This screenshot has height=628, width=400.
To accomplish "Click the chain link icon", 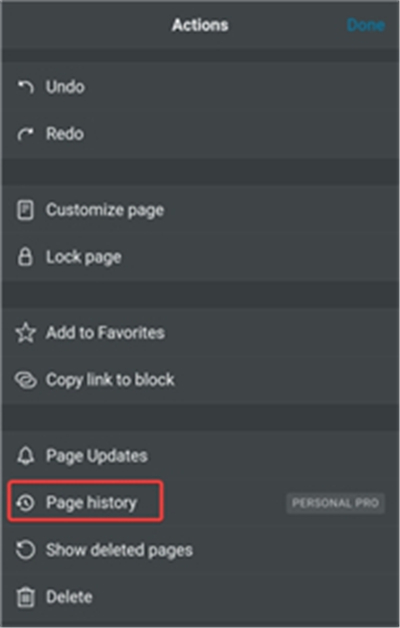I will (x=26, y=380).
